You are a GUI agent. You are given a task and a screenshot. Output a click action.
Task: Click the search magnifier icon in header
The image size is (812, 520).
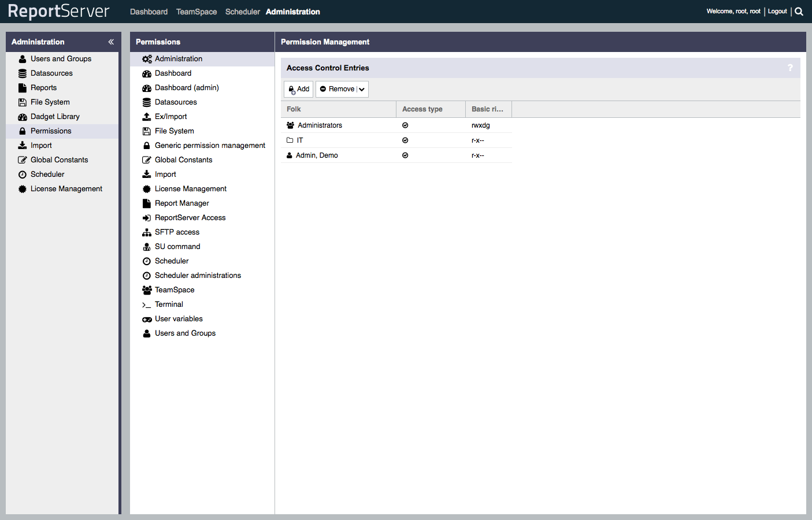(x=799, y=12)
